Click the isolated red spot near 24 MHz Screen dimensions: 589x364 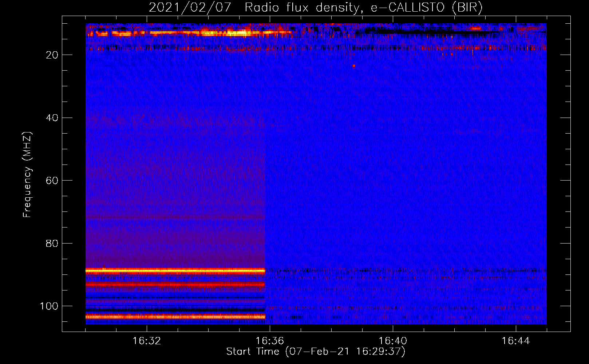click(353, 66)
